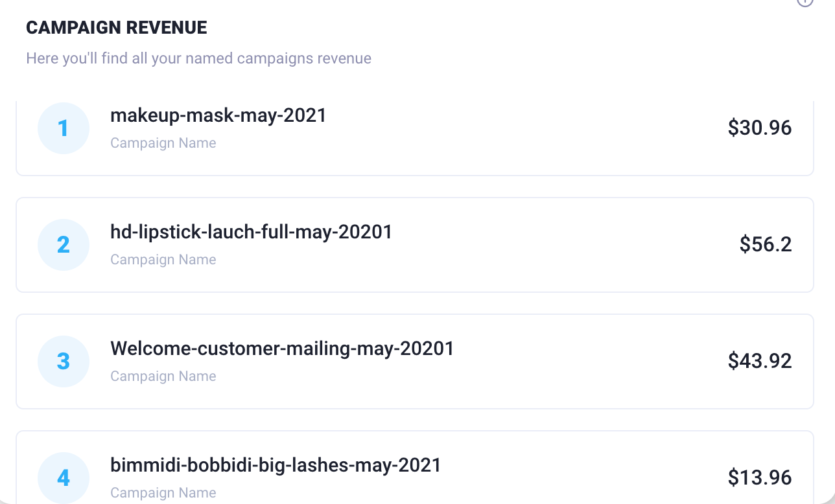Click the $56.2 revenue amount

click(766, 244)
